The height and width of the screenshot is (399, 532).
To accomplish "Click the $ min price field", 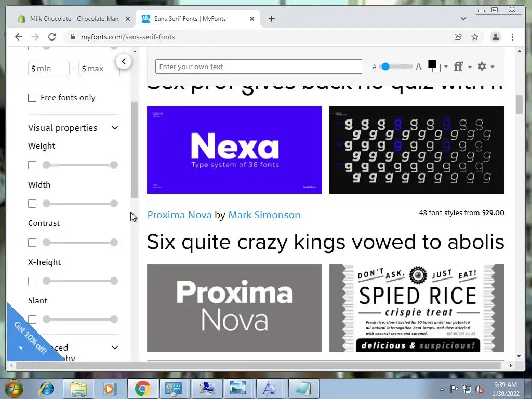I will tap(48, 69).
